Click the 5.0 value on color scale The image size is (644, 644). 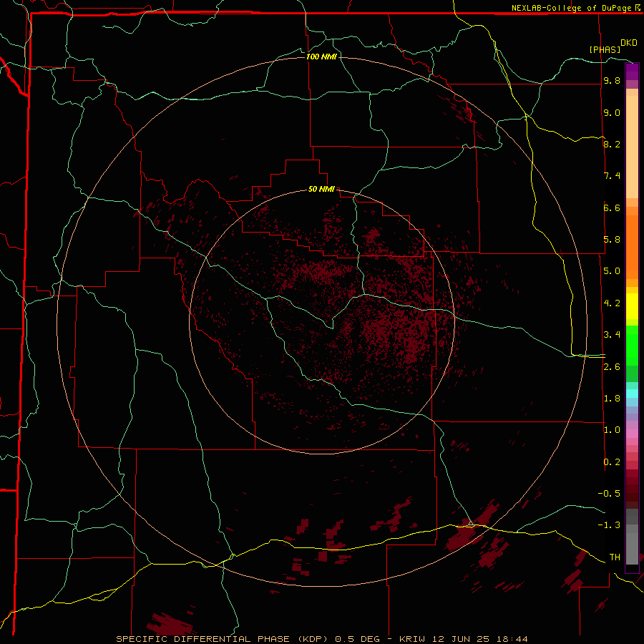click(x=612, y=271)
